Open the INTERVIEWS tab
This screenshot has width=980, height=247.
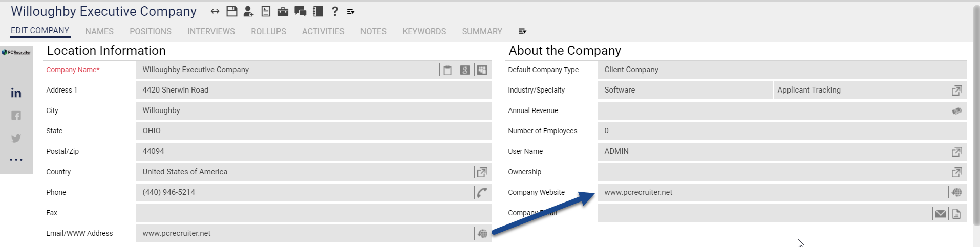click(211, 31)
